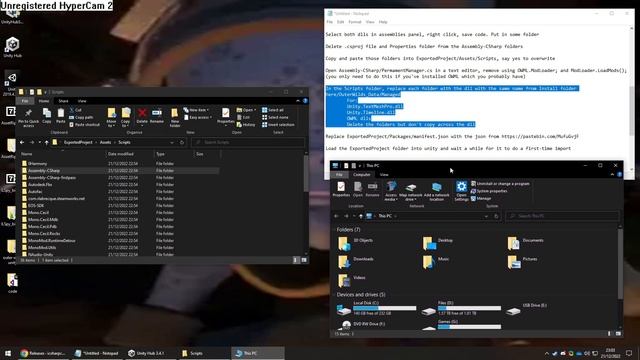
Task: Click the Search Scripts field
Action: (x=248, y=142)
